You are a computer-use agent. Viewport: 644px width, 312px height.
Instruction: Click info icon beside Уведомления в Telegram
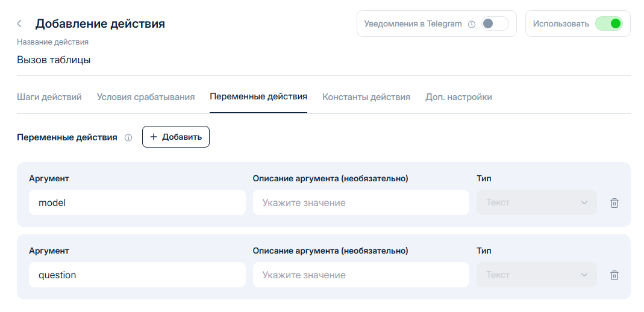[472, 24]
